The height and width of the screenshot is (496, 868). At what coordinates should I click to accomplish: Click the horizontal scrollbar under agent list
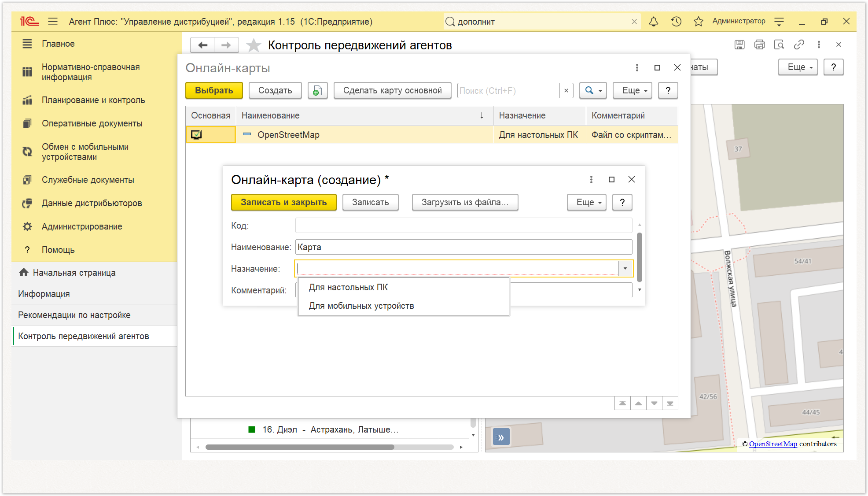coord(299,447)
